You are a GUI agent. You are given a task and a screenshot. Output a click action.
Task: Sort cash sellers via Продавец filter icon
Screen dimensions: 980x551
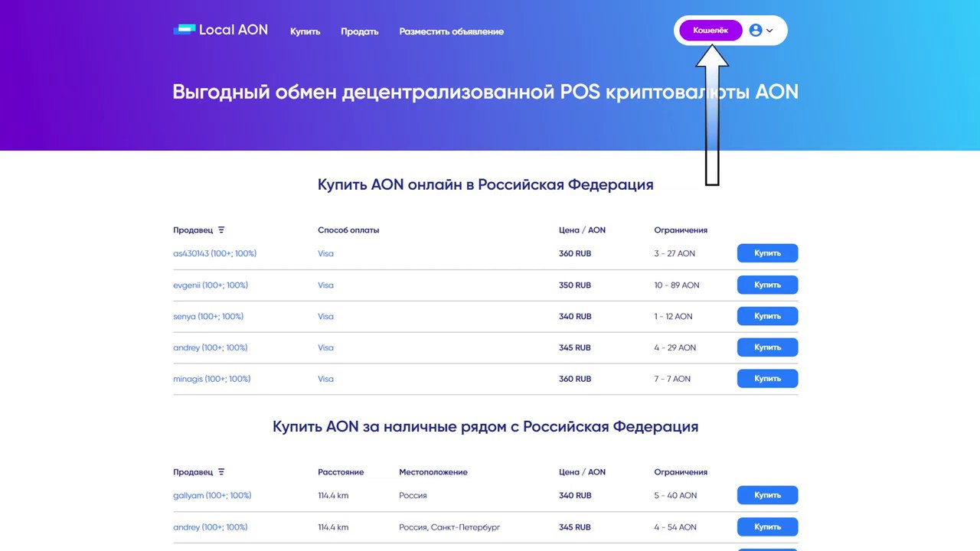(x=221, y=471)
